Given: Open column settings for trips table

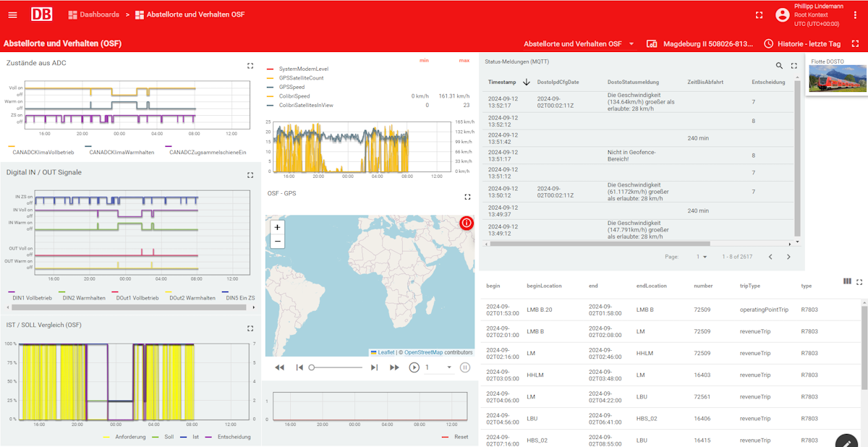Looking at the screenshot, I should pyautogui.click(x=847, y=281).
